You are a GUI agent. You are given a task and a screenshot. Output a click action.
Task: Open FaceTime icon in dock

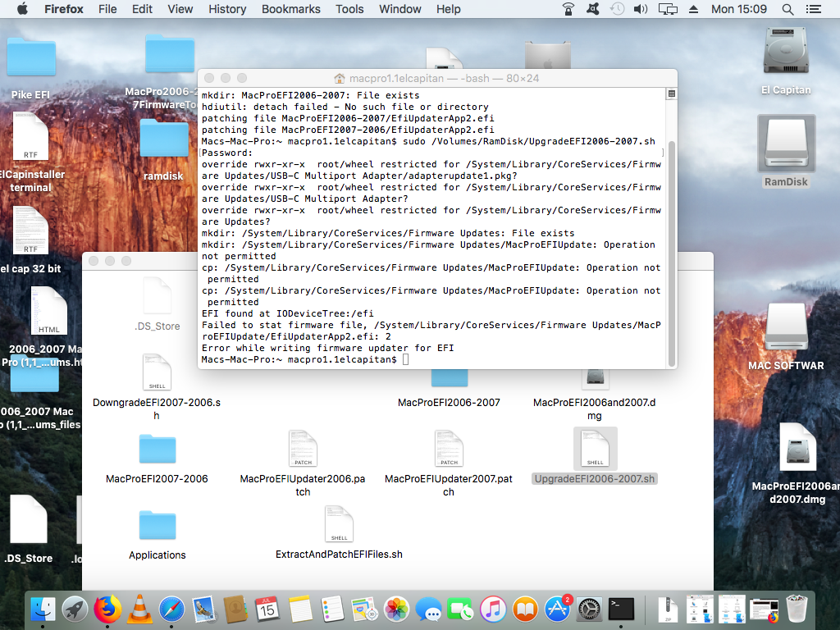click(461, 609)
